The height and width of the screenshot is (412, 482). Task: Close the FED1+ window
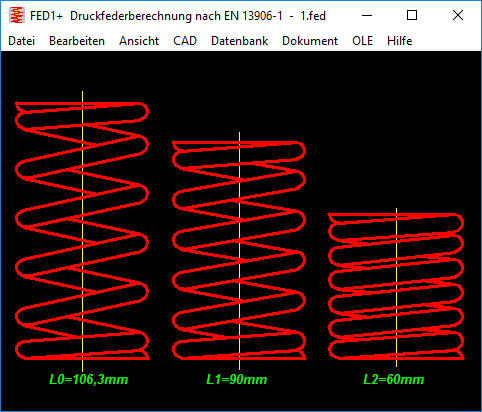pos(458,15)
